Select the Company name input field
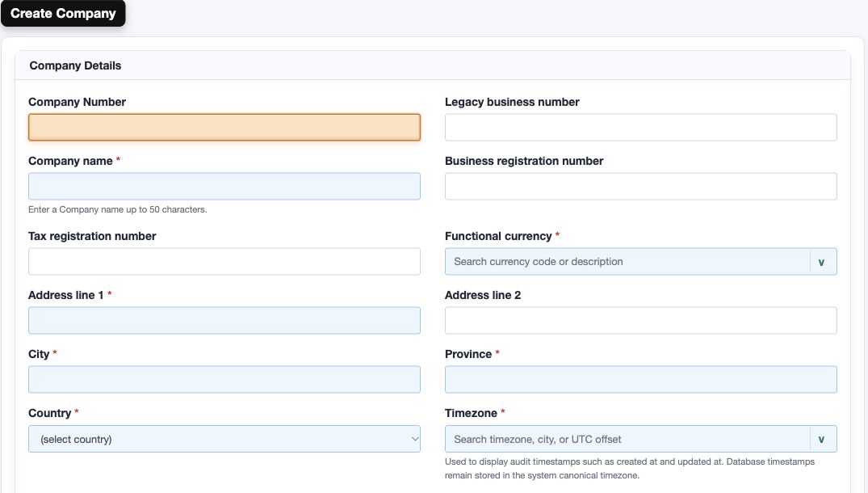Viewport: 868px width, 493px height. click(224, 186)
